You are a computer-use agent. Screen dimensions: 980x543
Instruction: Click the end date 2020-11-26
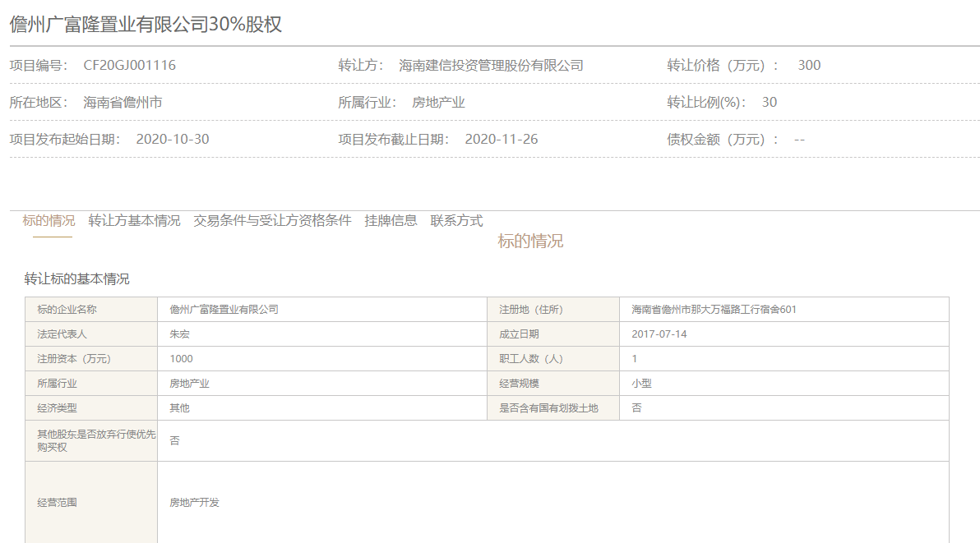504,138
